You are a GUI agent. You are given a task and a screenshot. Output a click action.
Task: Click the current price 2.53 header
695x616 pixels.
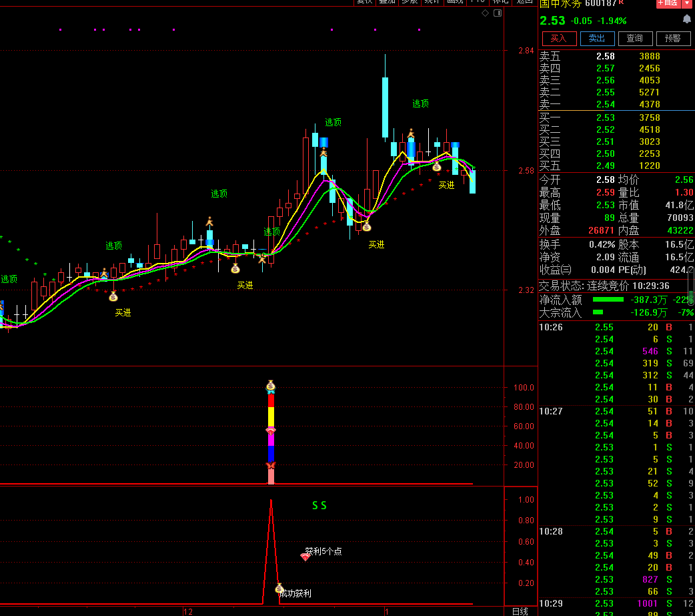point(552,21)
